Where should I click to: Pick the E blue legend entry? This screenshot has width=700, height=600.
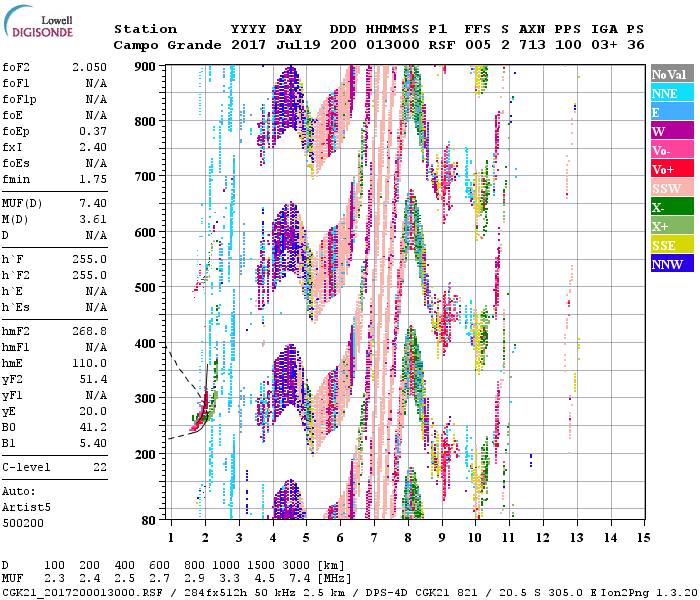(x=672, y=113)
